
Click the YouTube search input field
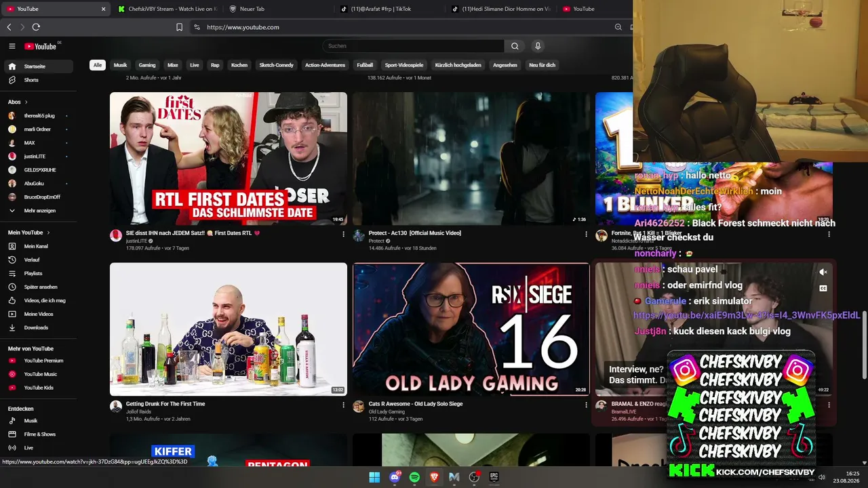(x=413, y=46)
